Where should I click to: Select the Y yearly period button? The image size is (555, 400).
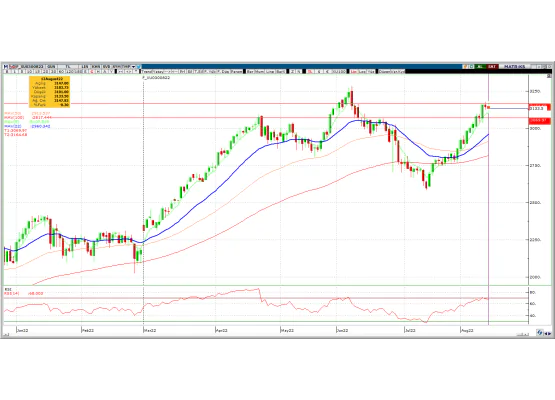[x=111, y=71]
